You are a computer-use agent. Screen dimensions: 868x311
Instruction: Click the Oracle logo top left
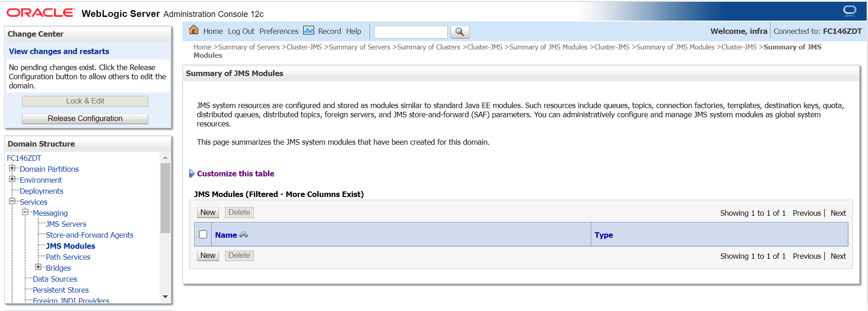coord(40,13)
